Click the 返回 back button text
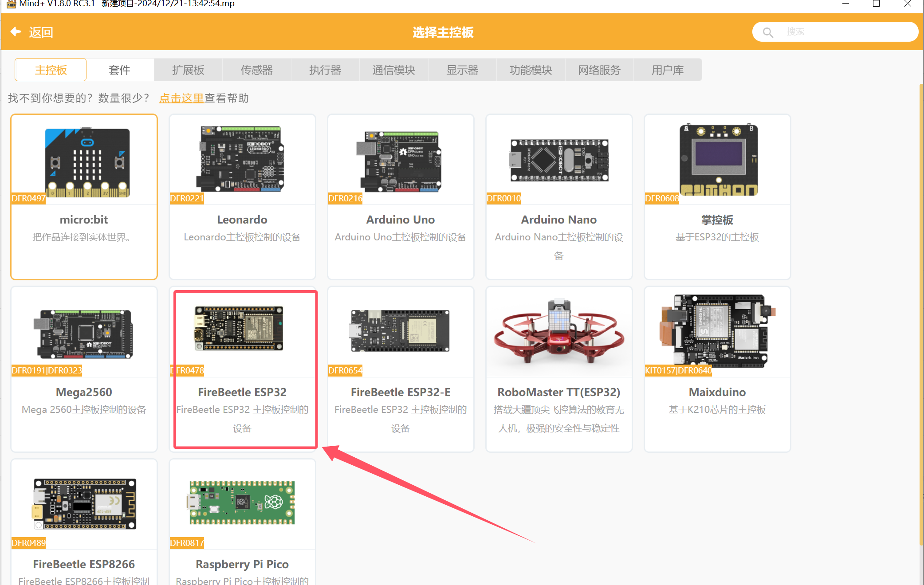Image resolution: width=924 pixels, height=585 pixels. [41, 32]
